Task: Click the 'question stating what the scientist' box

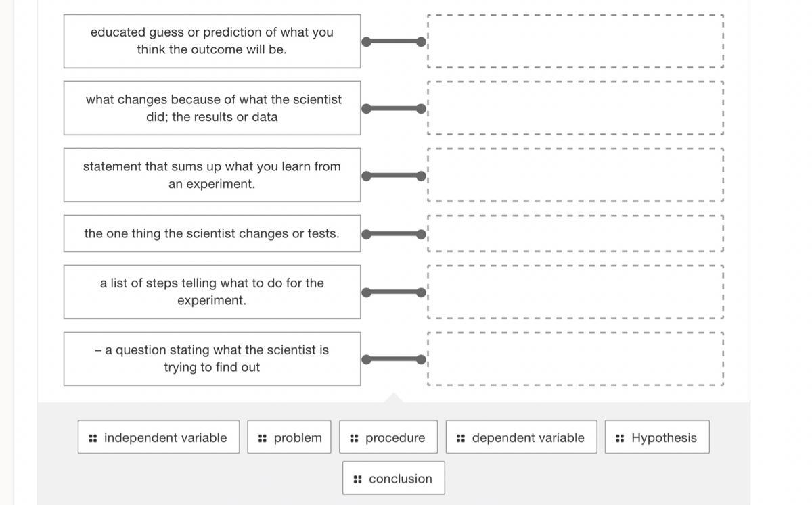Action: coord(212,358)
